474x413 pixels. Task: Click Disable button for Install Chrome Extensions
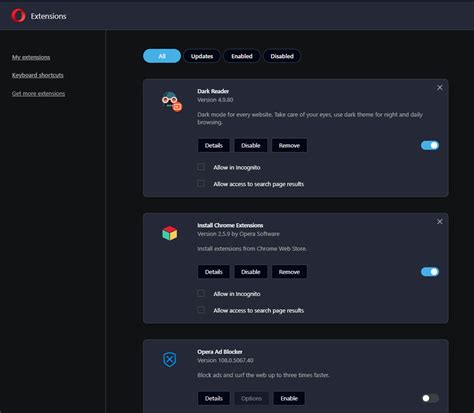[x=251, y=272]
